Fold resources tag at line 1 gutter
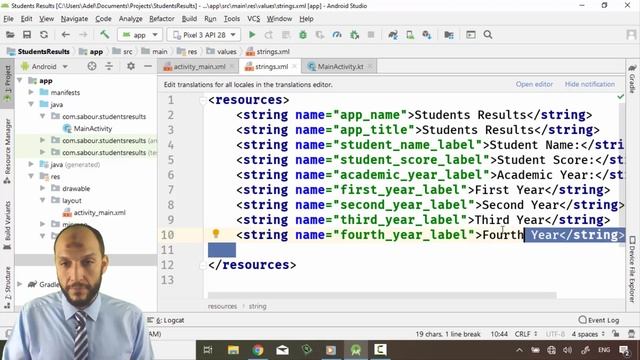Viewport: 640px width, 360px height. [203, 100]
